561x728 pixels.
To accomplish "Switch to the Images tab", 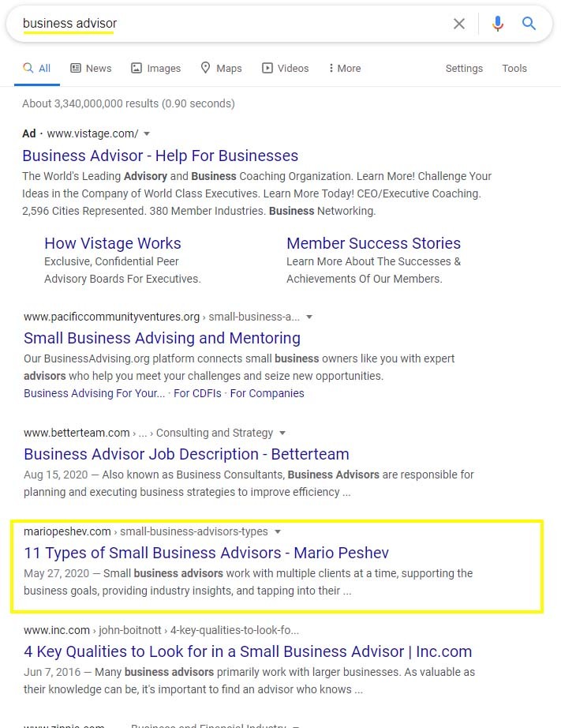I will click(x=155, y=68).
